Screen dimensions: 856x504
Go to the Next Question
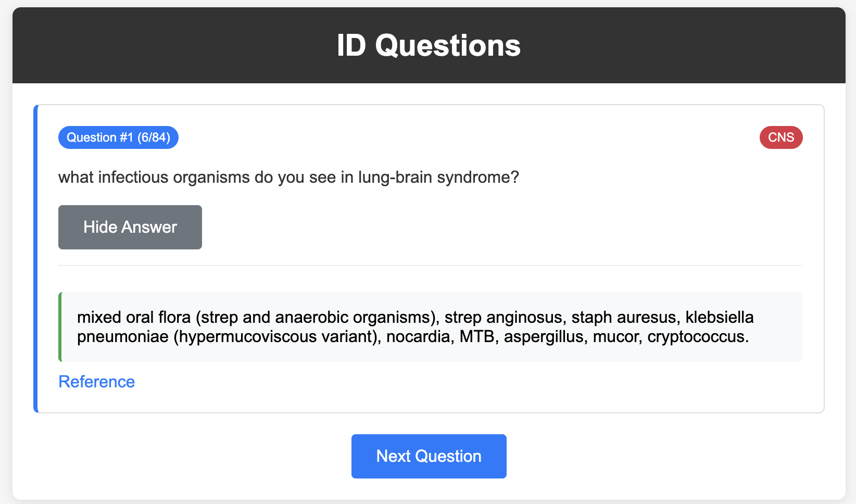[429, 456]
